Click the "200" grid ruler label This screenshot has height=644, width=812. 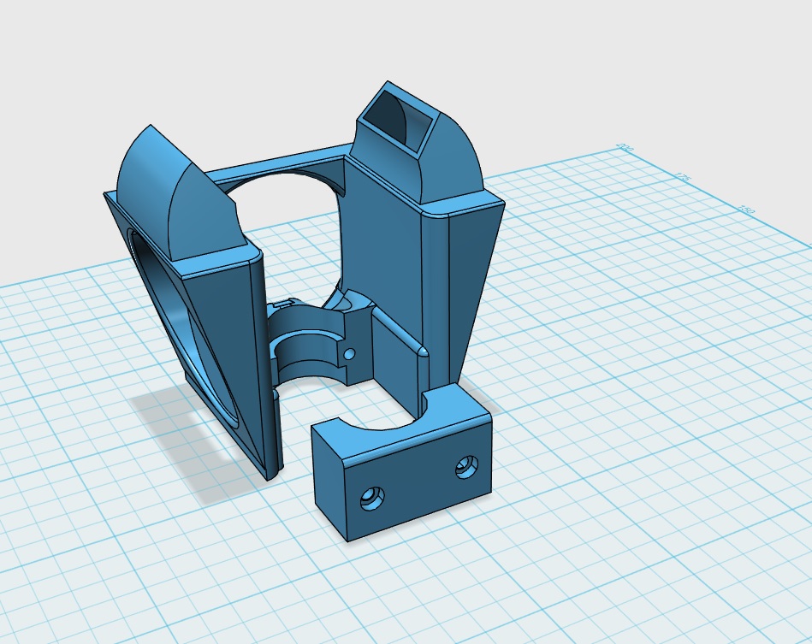626,149
